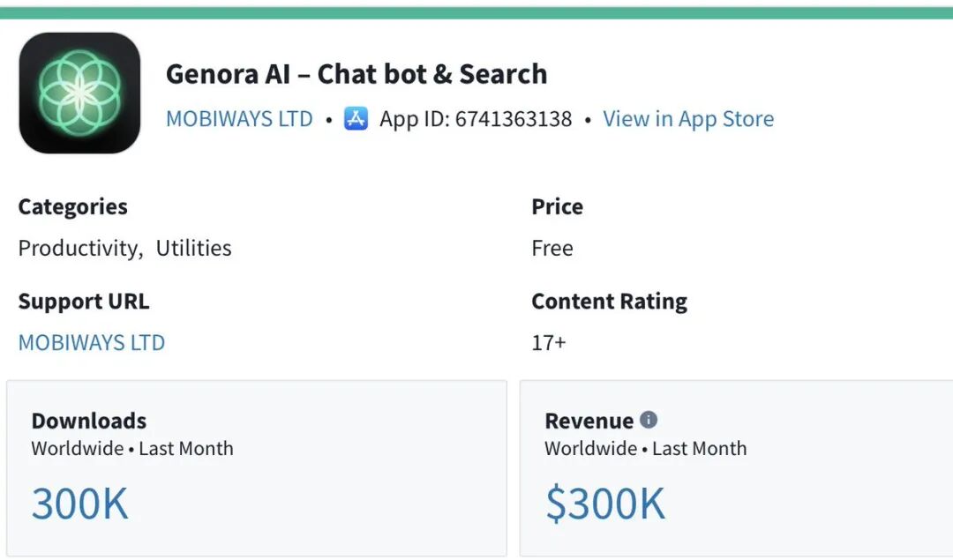Image resolution: width=953 pixels, height=560 pixels.
Task: Open the View in App Store link
Action: 687,119
